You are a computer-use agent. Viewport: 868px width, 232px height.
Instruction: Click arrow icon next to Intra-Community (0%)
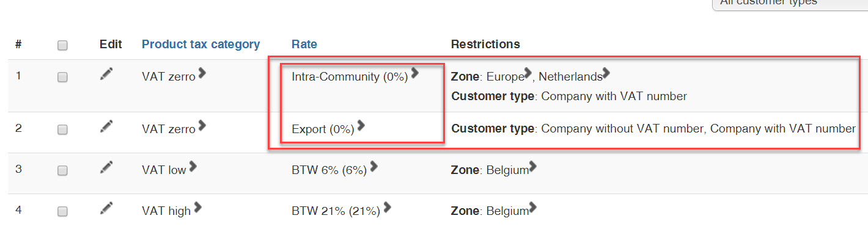pos(415,73)
